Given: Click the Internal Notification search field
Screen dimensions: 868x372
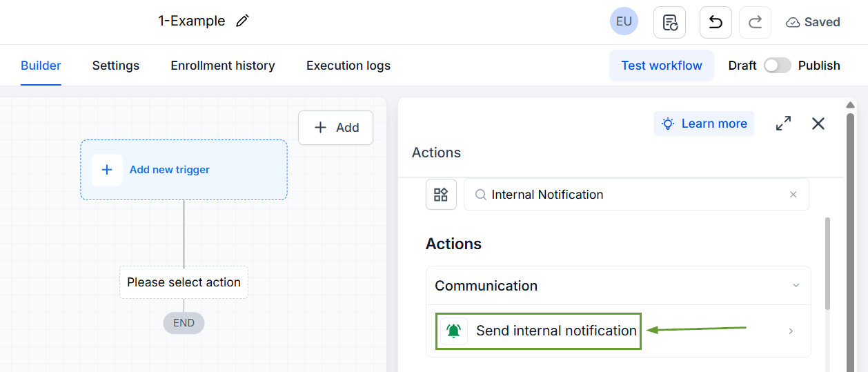Looking at the screenshot, I should point(636,195).
